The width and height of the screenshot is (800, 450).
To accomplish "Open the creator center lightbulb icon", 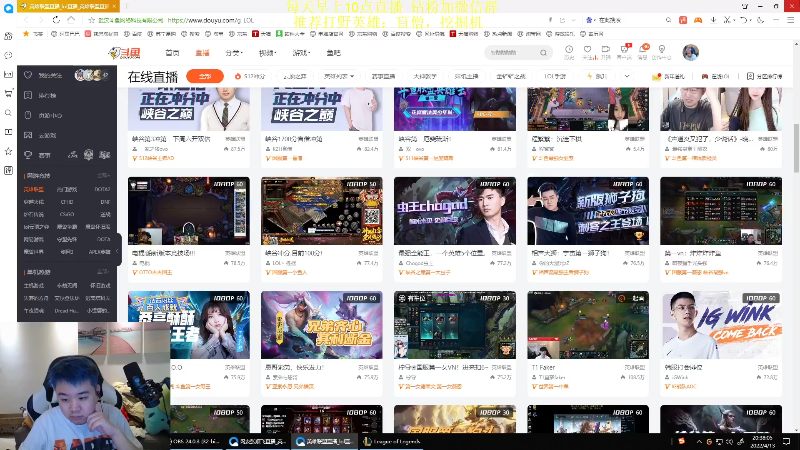I will (662, 49).
